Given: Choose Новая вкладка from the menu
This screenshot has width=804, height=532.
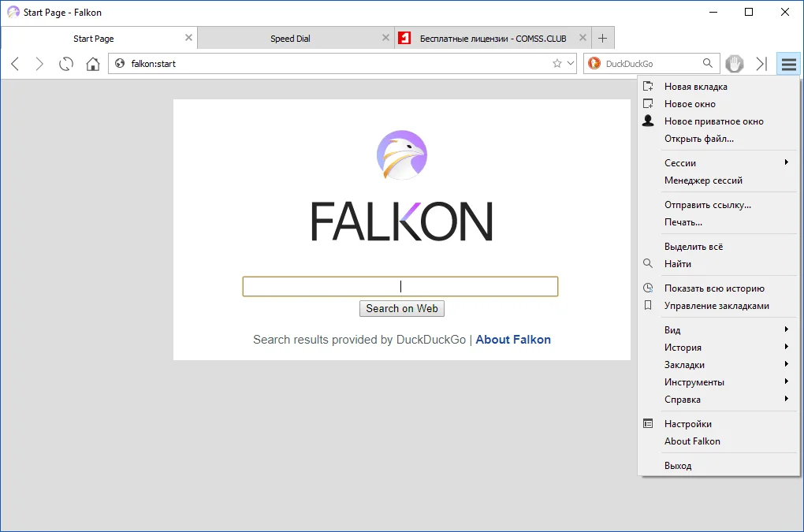Looking at the screenshot, I should tap(719, 87).
